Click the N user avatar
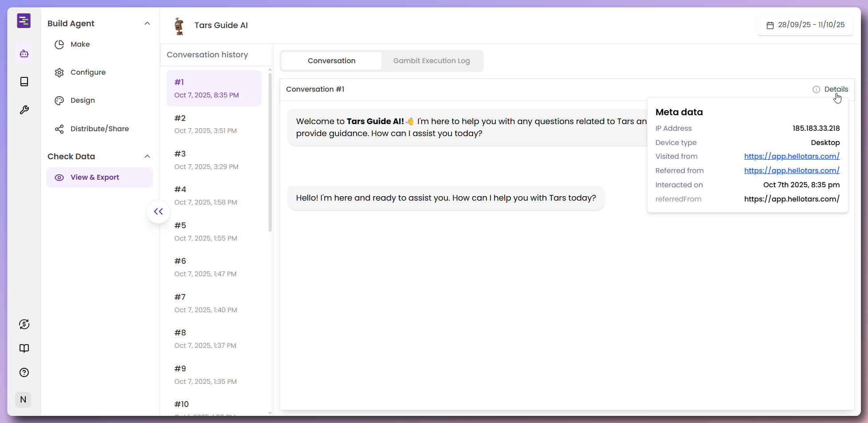This screenshot has height=423, width=868. (x=24, y=399)
